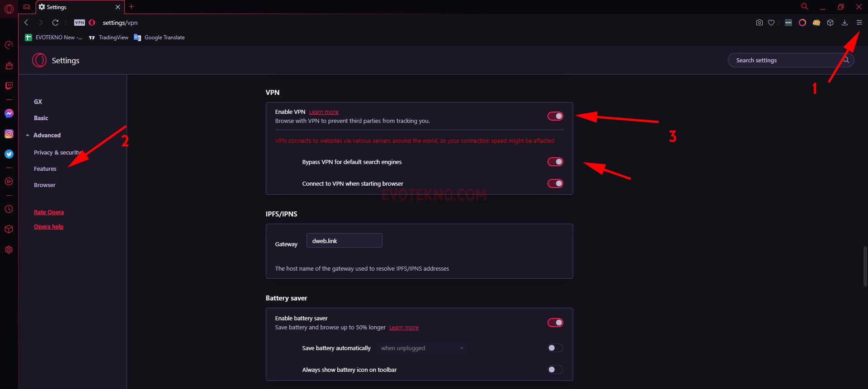This screenshot has height=389, width=868.
Task: Take a snapshot with the camera icon
Action: point(759,23)
